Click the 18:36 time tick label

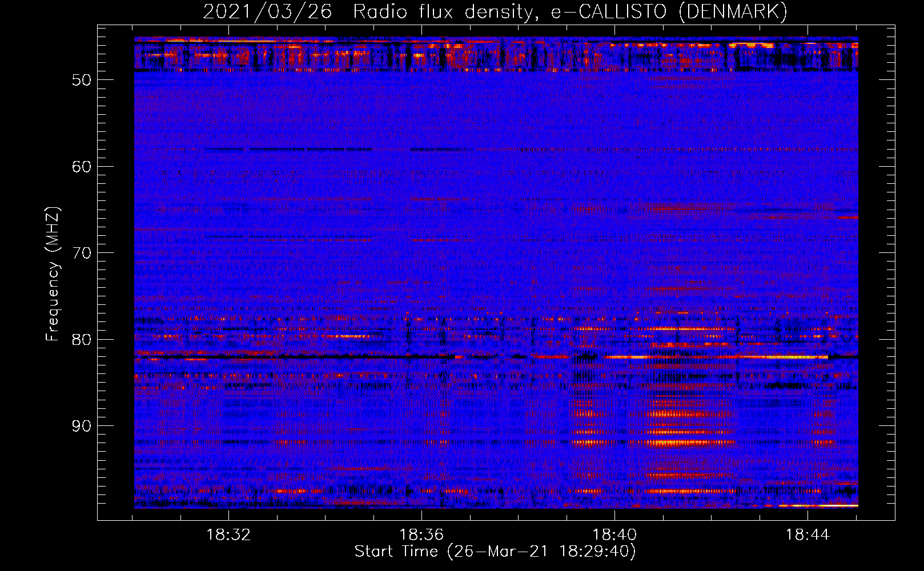click(x=421, y=535)
